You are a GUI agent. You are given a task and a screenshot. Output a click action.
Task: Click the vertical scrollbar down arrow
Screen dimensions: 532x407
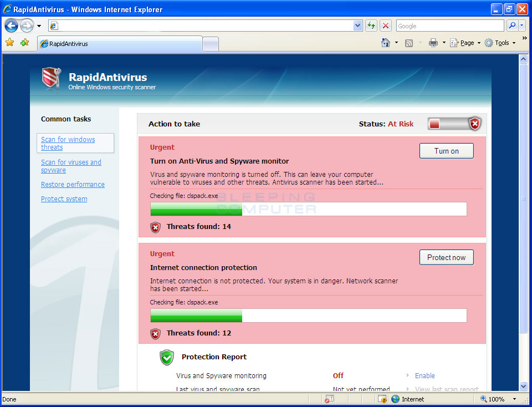pos(524,386)
